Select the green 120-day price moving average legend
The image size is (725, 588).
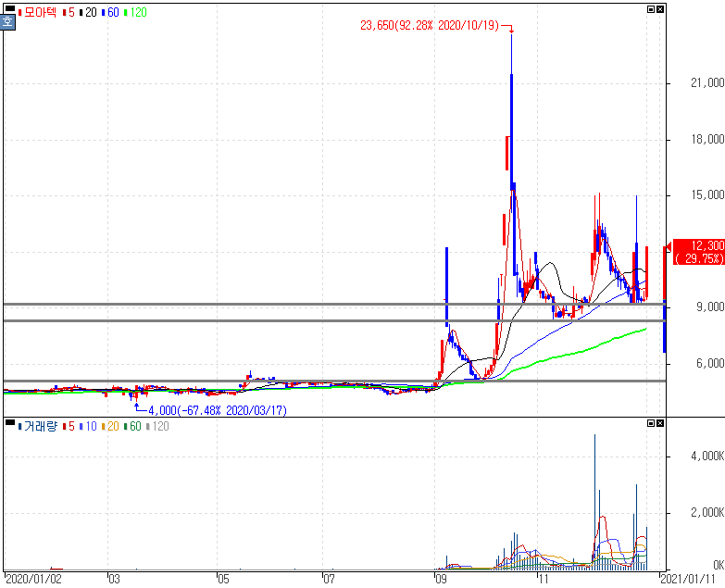pos(136,12)
